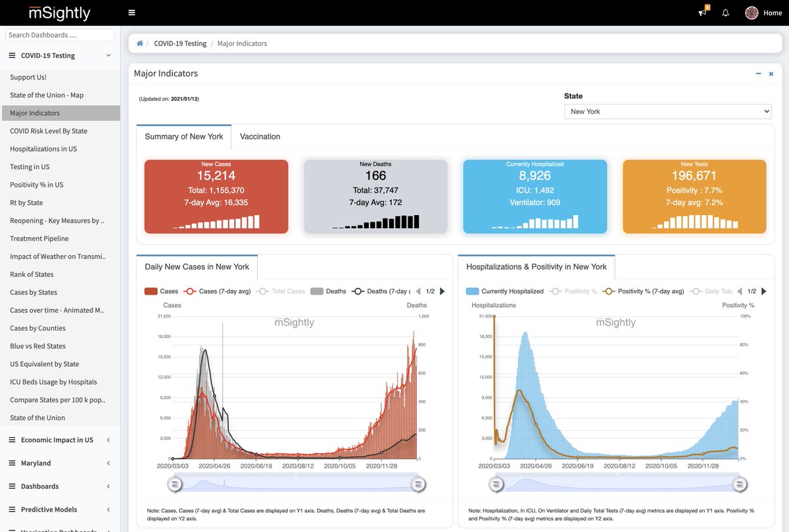Open State of the Union - Map
This screenshot has height=532, width=789.
(x=47, y=95)
